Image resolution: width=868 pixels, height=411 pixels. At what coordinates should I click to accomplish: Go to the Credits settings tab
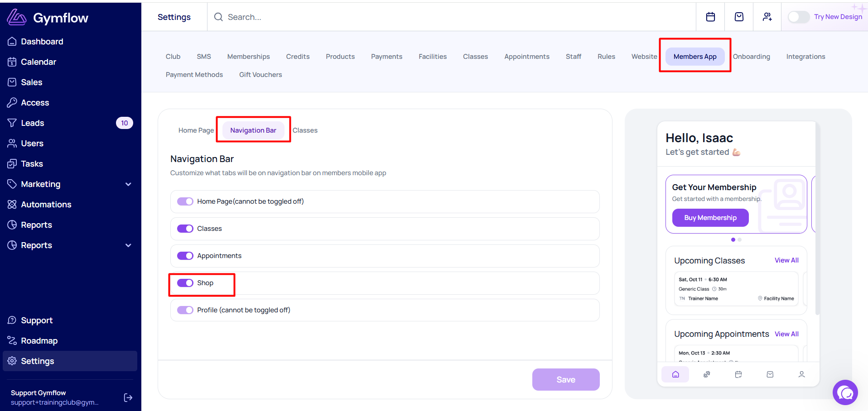(298, 57)
